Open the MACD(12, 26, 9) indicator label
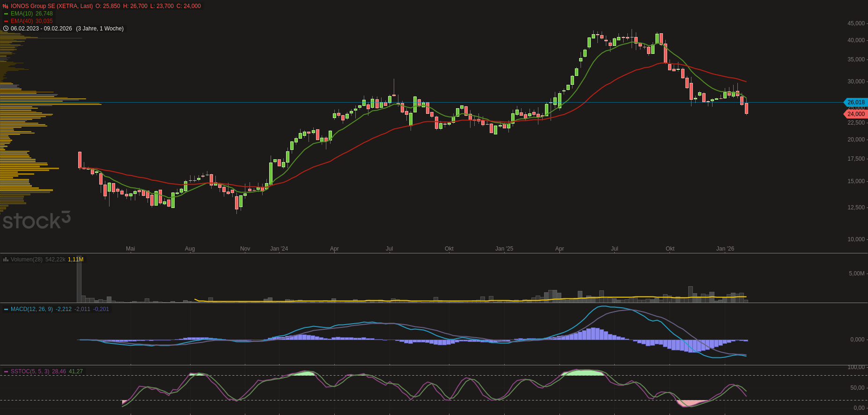This screenshot has width=868, height=415. click(x=31, y=309)
